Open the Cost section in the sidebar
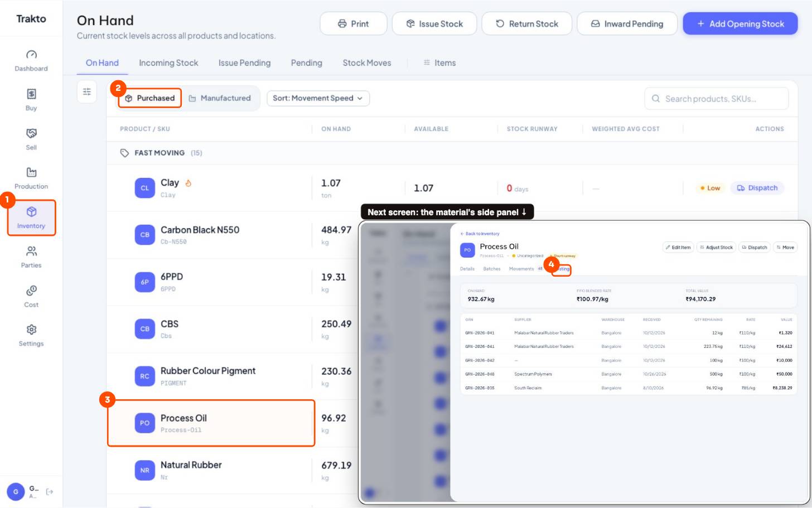Image resolution: width=812 pixels, height=508 pixels. click(x=31, y=297)
